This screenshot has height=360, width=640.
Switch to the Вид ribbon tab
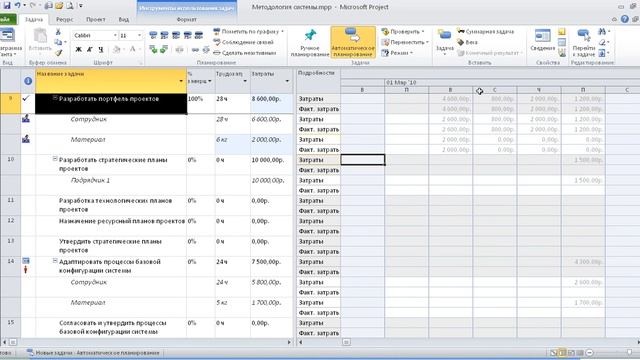(x=124, y=19)
